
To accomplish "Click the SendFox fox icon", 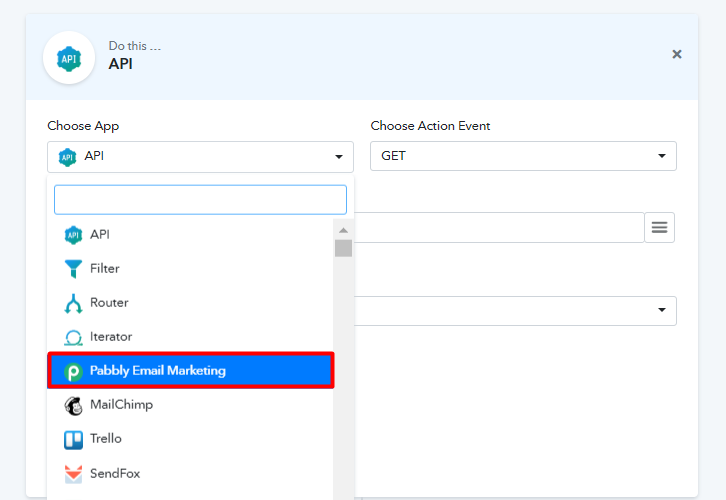I will click(x=73, y=474).
